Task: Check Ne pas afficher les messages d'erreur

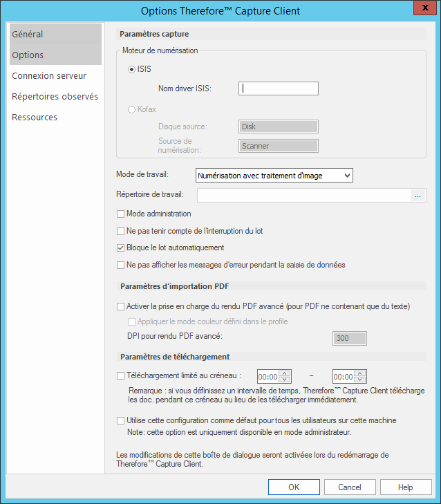Action: pyautogui.click(x=120, y=265)
